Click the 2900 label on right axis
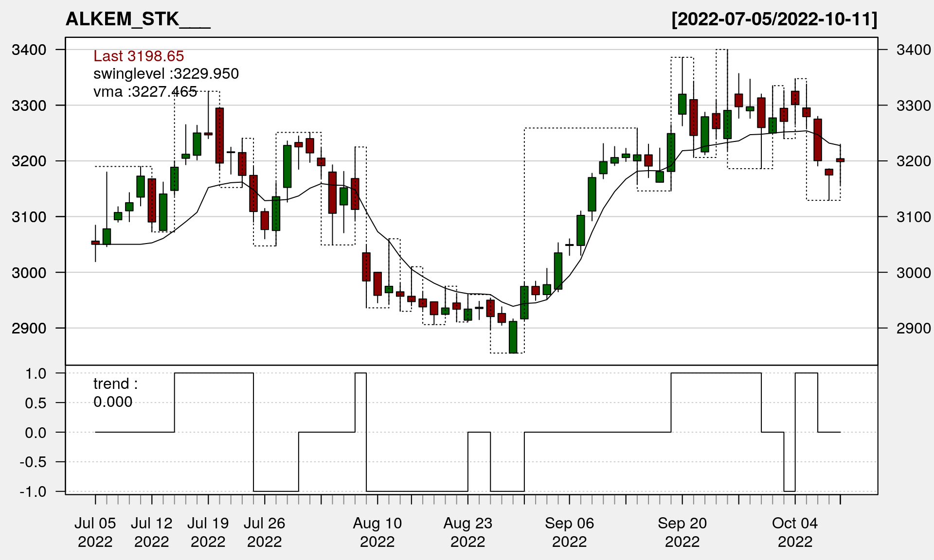This screenshot has width=934, height=560. click(x=913, y=328)
